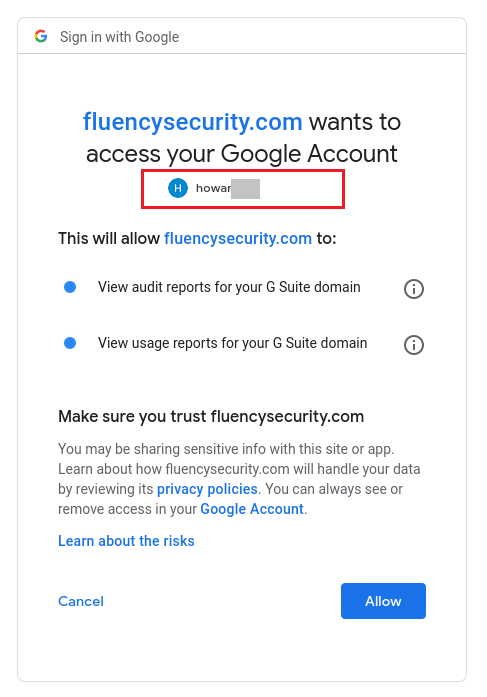Viewport: 487px width, 697px height.
Task: Select the howar account name
Action: (213, 188)
